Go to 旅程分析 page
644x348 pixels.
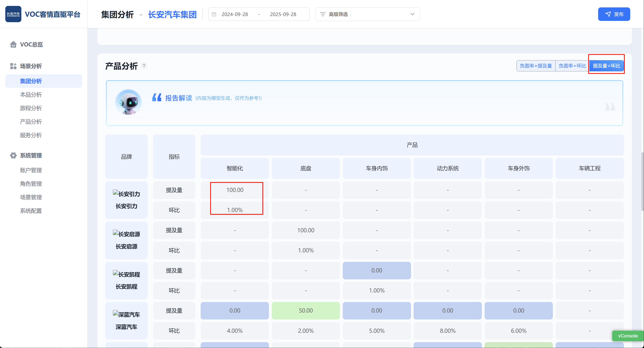tap(31, 108)
